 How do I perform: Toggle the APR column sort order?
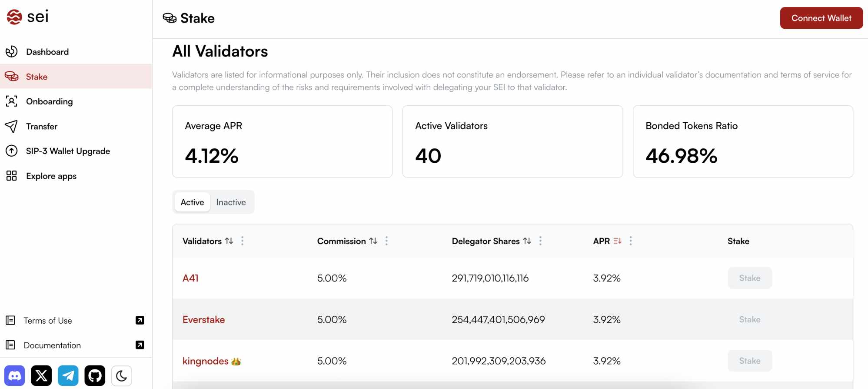click(618, 241)
